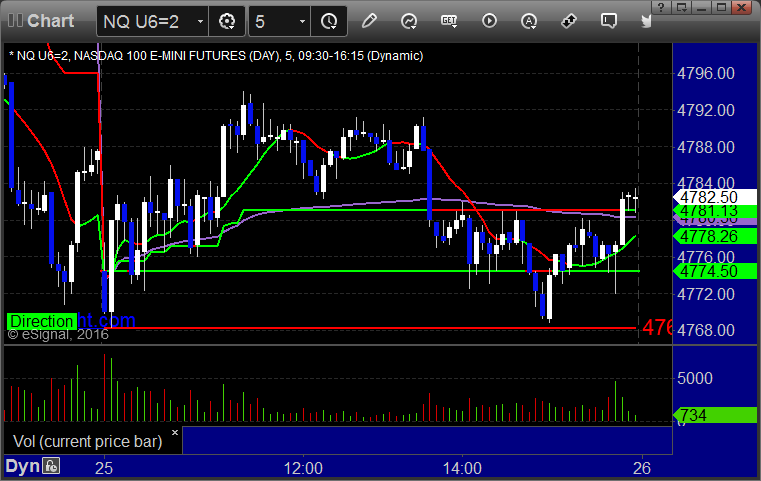Viewport: 761px width, 481px height.
Task: Click the 12:00 time axis label
Action: click(x=303, y=468)
